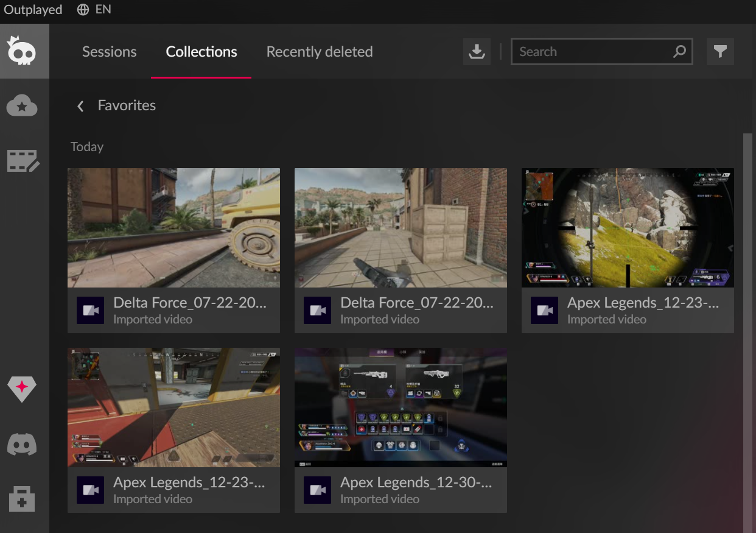The height and width of the screenshot is (533, 756).
Task: Open the video editor sidebar icon
Action: coord(23,161)
